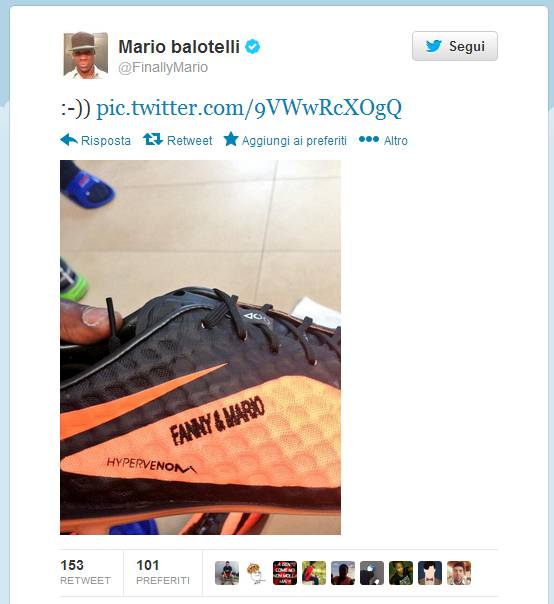This screenshot has height=604, width=554.
Task: Click the star icon to favorite
Action: tap(231, 139)
